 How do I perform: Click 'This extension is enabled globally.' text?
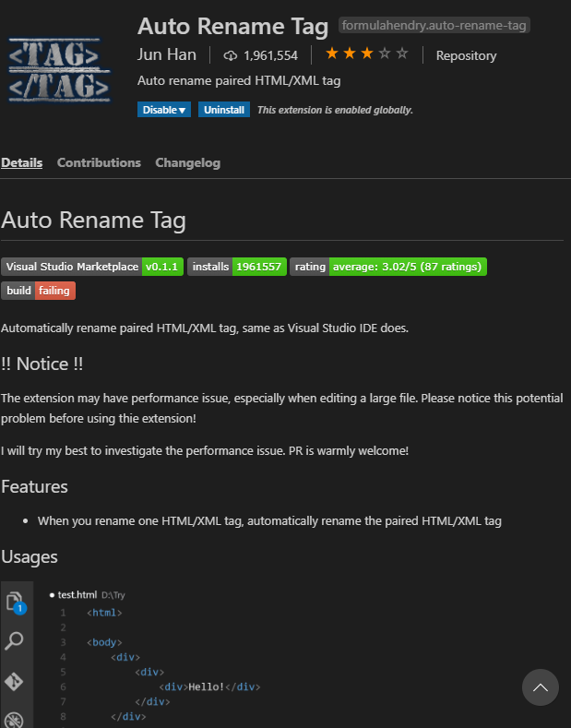click(335, 110)
